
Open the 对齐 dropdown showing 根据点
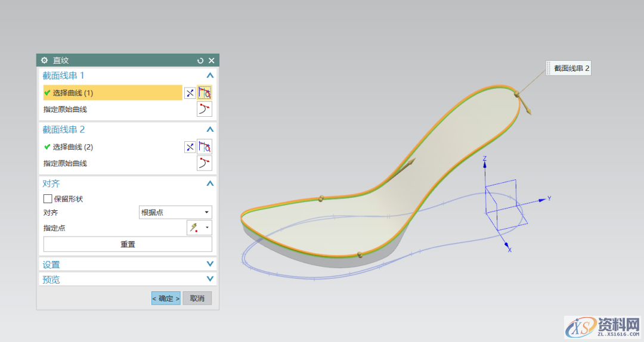[175, 212]
